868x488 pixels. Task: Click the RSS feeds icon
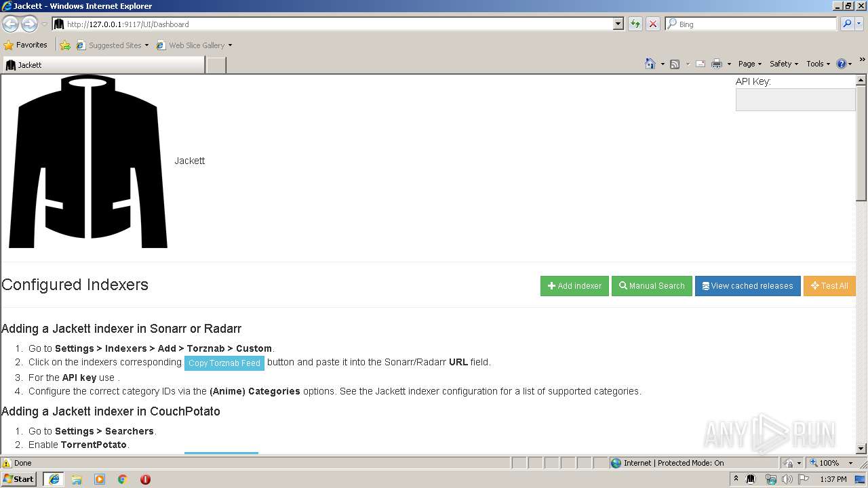pos(675,64)
